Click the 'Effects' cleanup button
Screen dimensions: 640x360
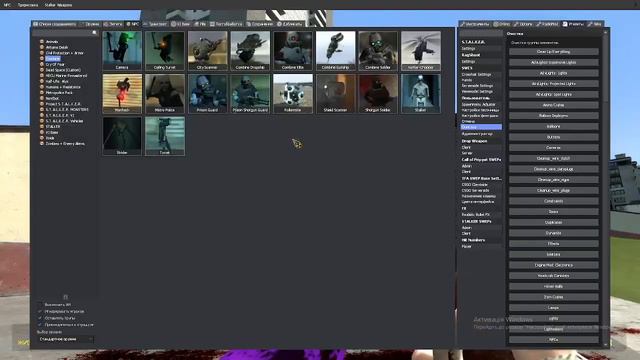[553, 244]
